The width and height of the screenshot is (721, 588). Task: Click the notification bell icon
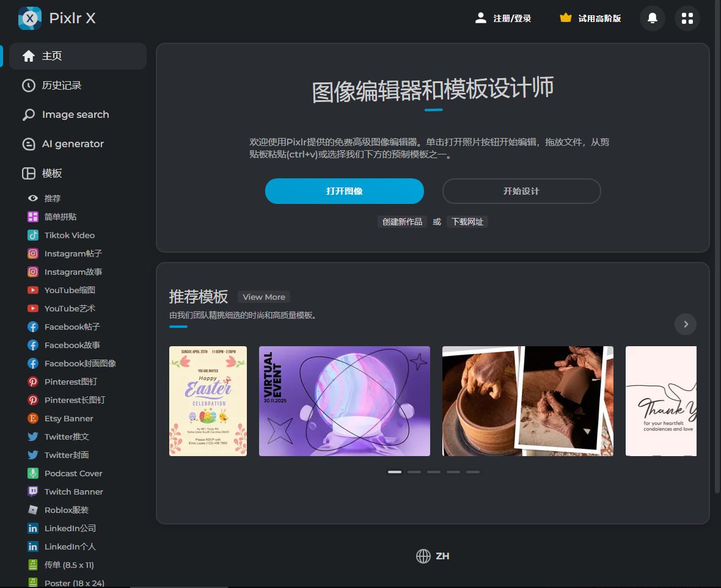[652, 18]
